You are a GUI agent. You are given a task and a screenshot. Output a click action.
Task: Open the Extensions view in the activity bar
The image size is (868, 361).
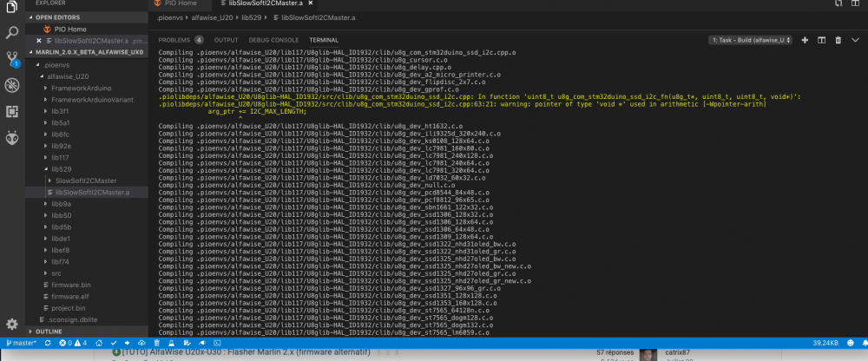12,111
